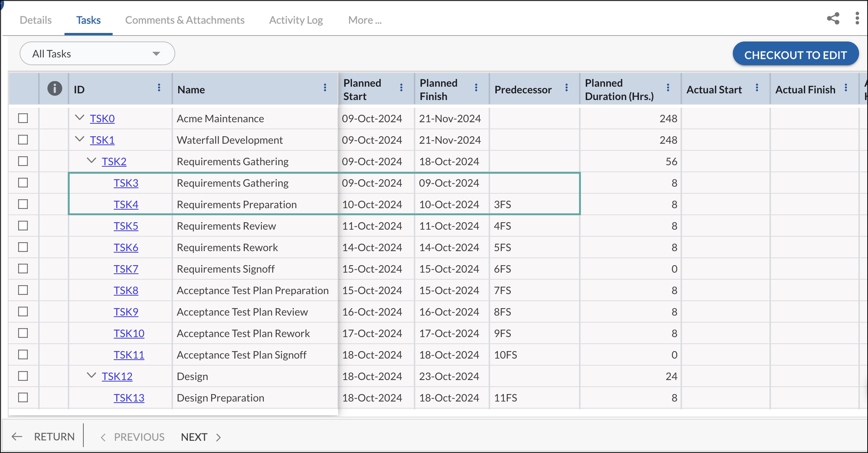Open the TSK2 link
The width and height of the screenshot is (868, 453).
pos(114,161)
